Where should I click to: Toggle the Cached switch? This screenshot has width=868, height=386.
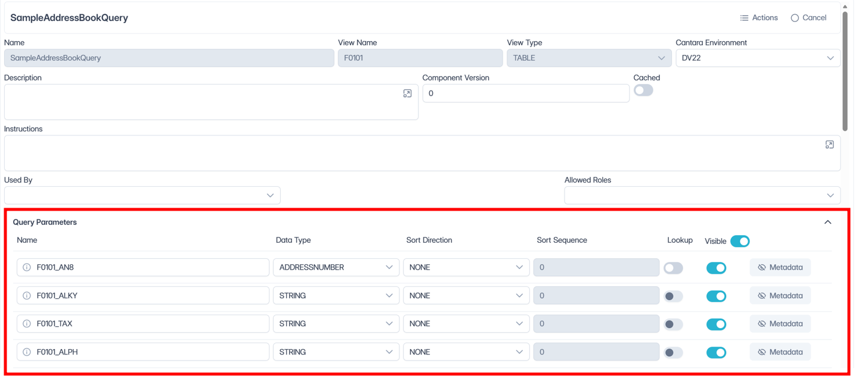pyautogui.click(x=643, y=91)
